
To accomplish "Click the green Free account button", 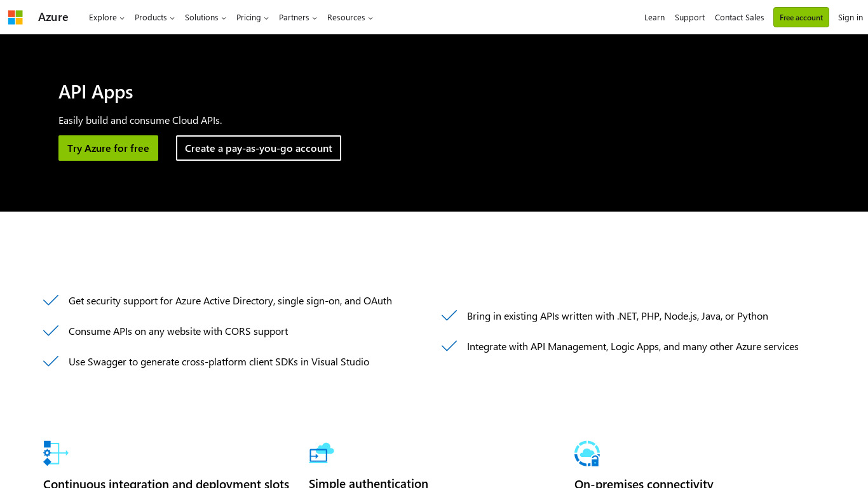I will [x=801, y=17].
